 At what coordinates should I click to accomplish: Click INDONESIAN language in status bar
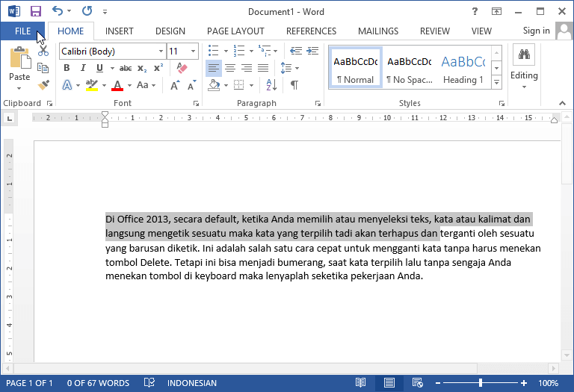[x=192, y=383]
